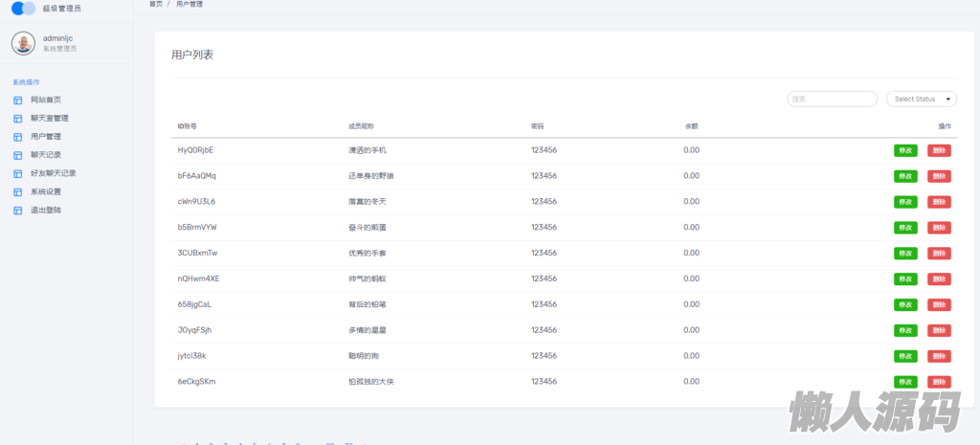Delete user bF6AaQMq with 删除 button
Viewport: 980px width, 445px height.
939,176
